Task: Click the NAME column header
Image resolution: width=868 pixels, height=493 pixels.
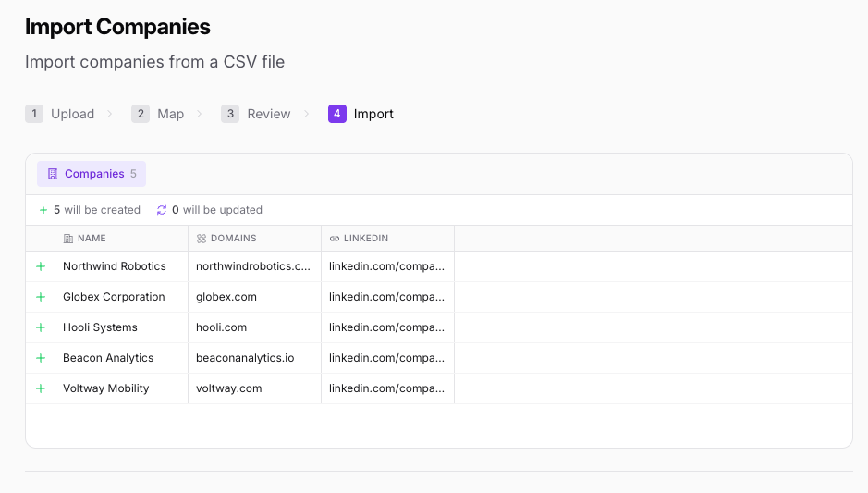Action: pos(122,239)
